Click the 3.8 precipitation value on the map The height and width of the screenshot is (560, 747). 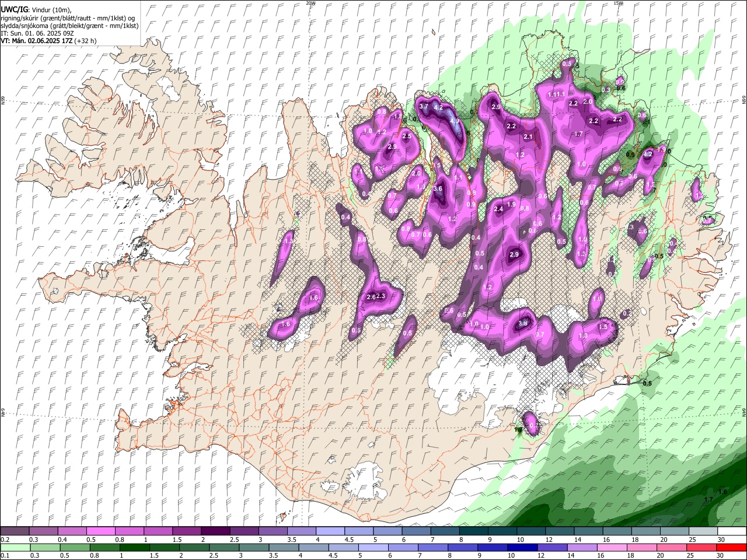coord(523,324)
